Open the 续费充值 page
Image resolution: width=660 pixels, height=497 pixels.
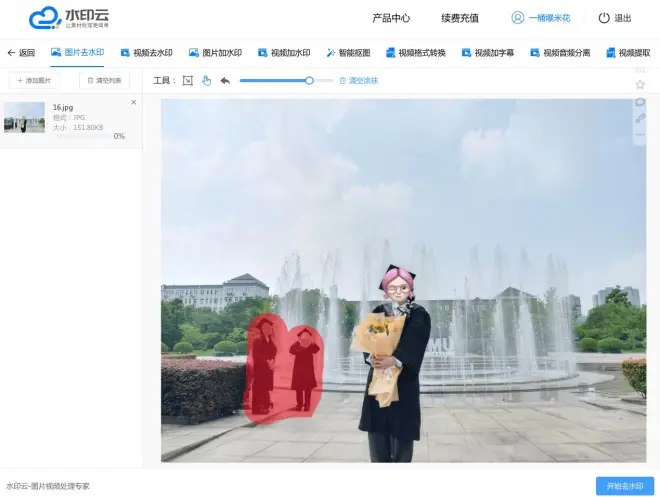[460, 18]
